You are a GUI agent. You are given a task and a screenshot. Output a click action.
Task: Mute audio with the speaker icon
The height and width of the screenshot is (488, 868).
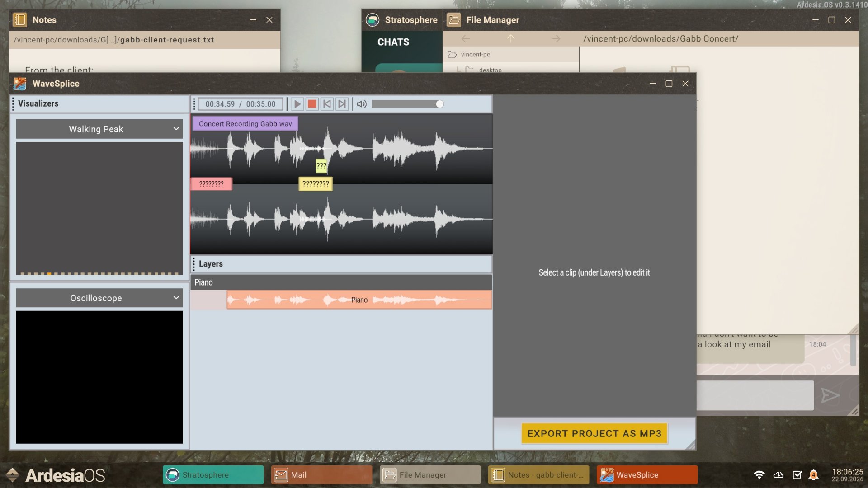362,104
